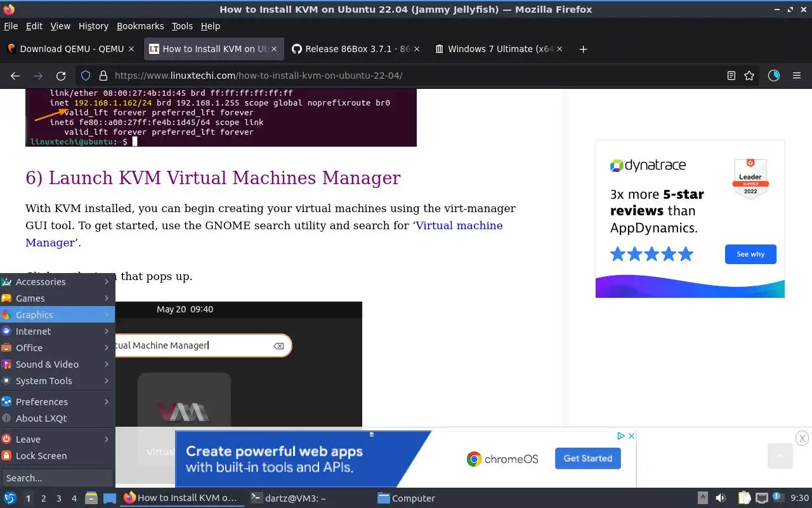Open the AdChoices icon on banner ad
The image size is (812, 508).
point(622,436)
